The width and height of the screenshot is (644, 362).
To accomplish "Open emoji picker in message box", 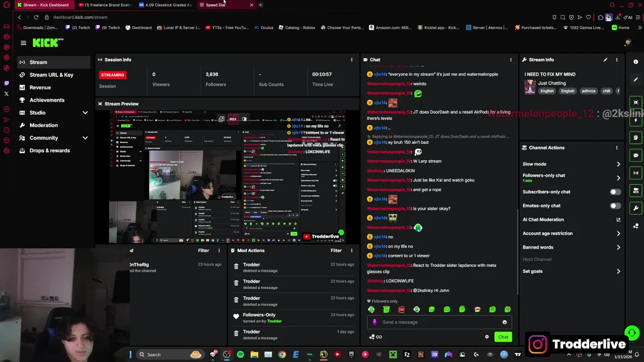I will click(x=505, y=322).
